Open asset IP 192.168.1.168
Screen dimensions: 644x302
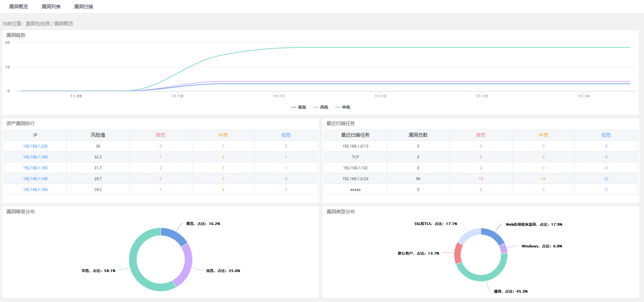pos(35,157)
